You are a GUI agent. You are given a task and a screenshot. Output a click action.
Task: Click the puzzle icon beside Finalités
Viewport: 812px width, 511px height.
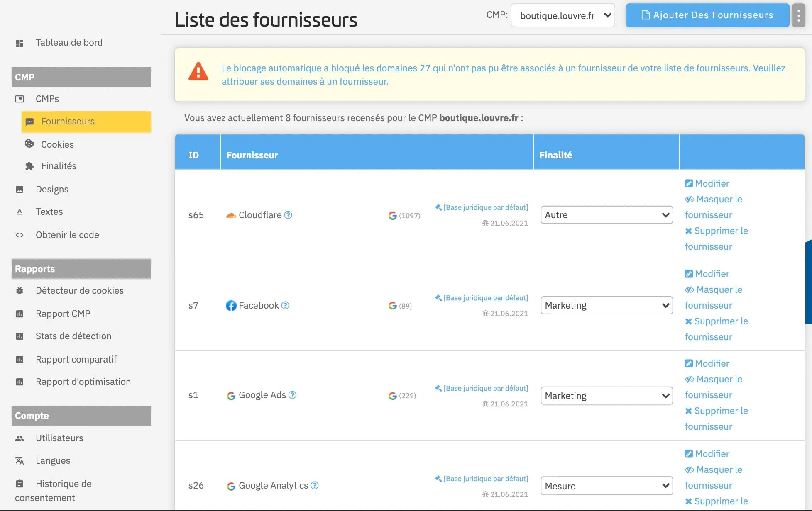click(29, 166)
